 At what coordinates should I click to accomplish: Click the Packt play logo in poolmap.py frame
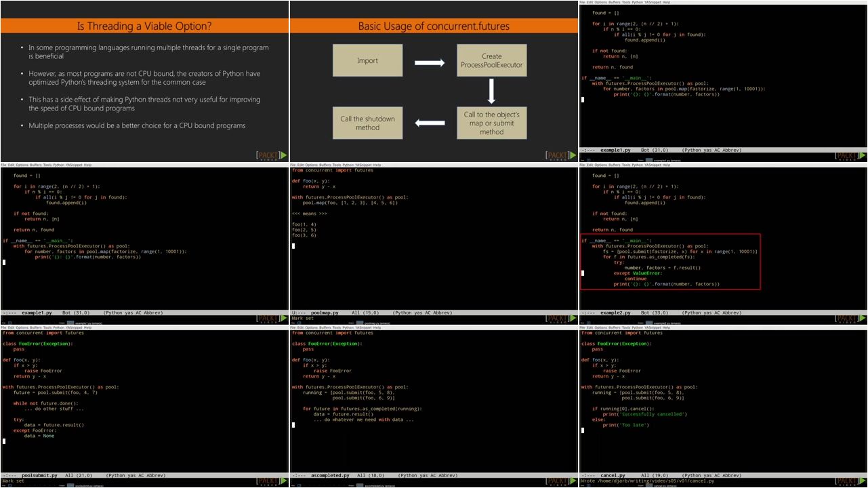click(560, 319)
